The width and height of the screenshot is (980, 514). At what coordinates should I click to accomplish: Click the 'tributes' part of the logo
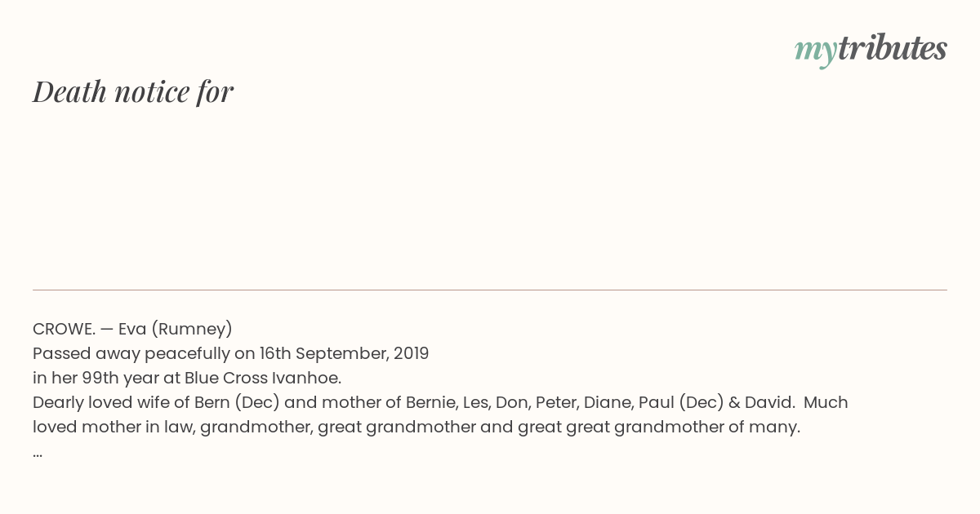coord(893,49)
